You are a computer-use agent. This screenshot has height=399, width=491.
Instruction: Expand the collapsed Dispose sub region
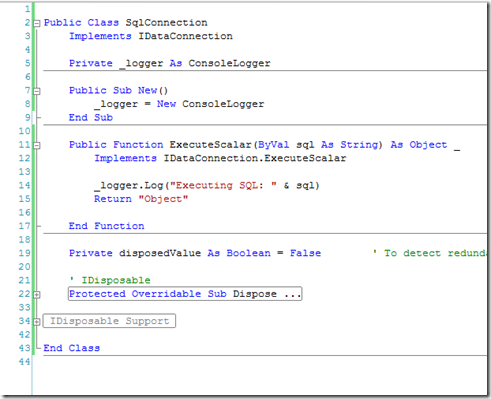click(37, 295)
